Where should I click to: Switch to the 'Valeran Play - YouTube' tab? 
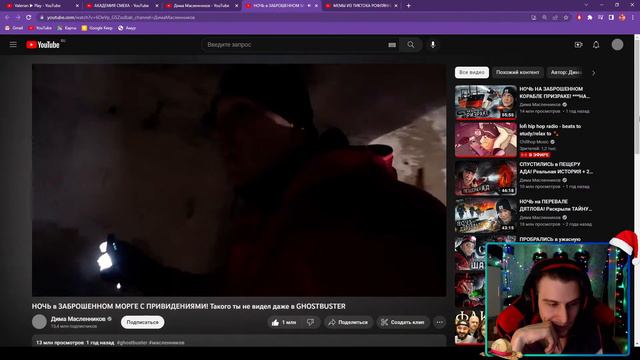click(41, 6)
